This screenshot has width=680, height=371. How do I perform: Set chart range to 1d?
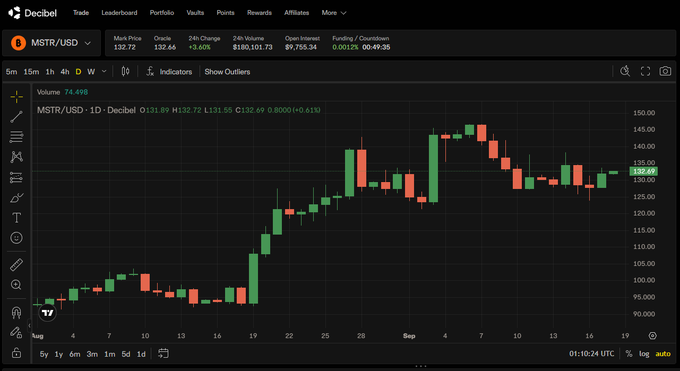click(141, 354)
